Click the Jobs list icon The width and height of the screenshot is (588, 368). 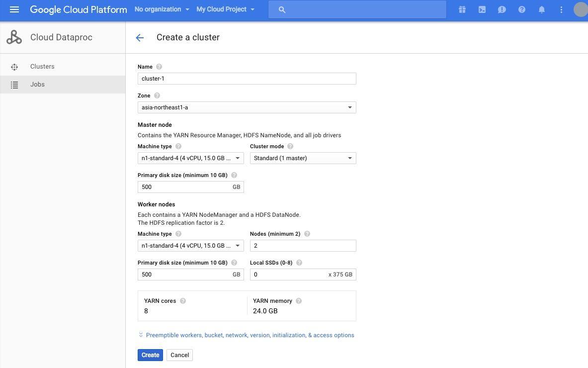pyautogui.click(x=14, y=85)
